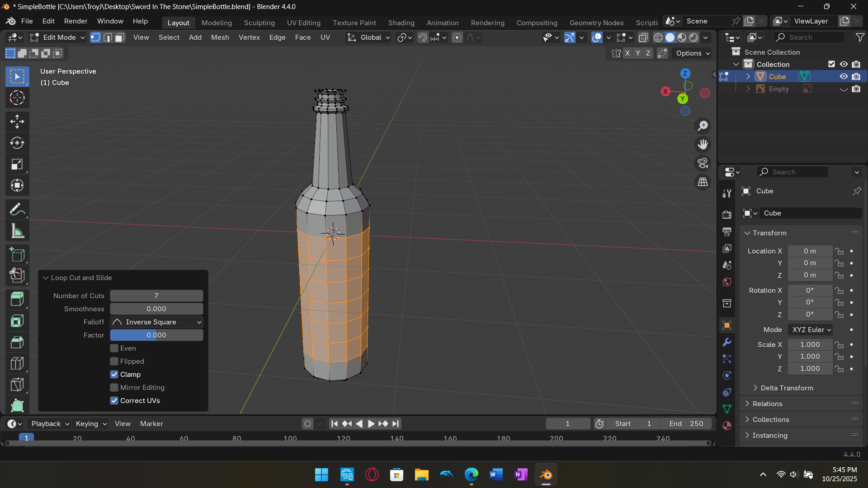The height and width of the screenshot is (488, 868).
Task: Activate the Move tool
Action: click(x=17, y=121)
